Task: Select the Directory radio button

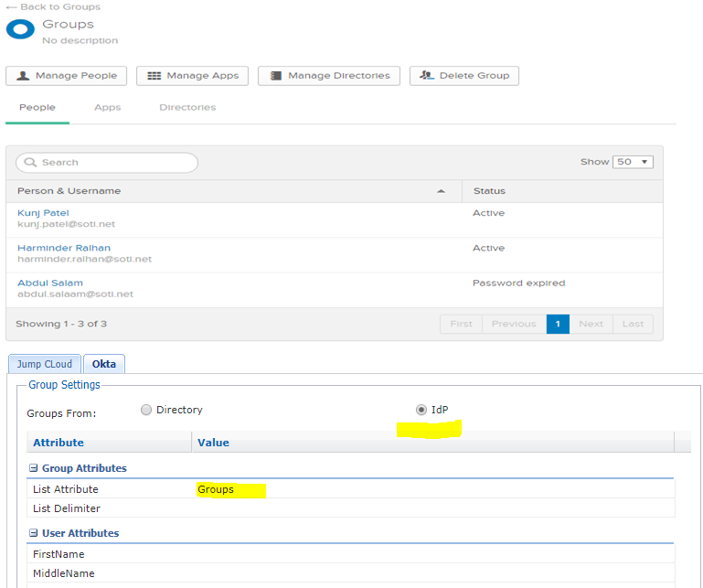Action: tap(146, 410)
